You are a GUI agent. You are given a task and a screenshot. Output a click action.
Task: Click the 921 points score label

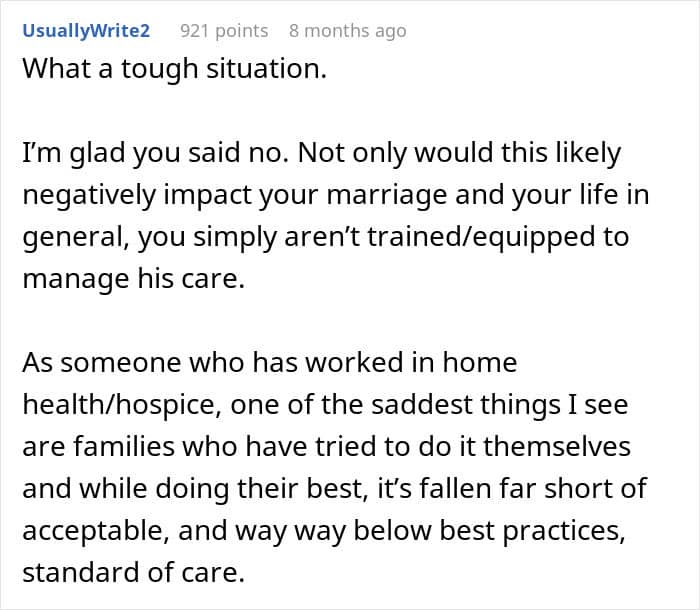click(x=223, y=30)
